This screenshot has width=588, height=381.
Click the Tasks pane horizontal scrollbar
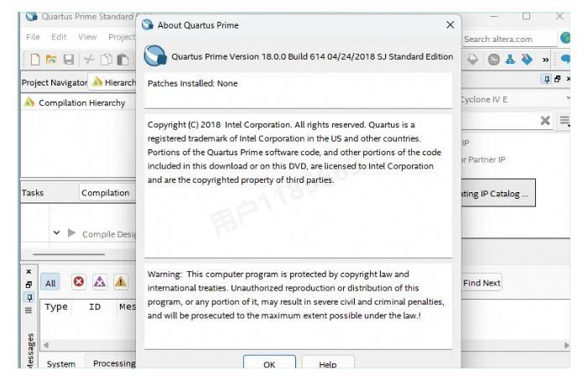click(x=68, y=254)
